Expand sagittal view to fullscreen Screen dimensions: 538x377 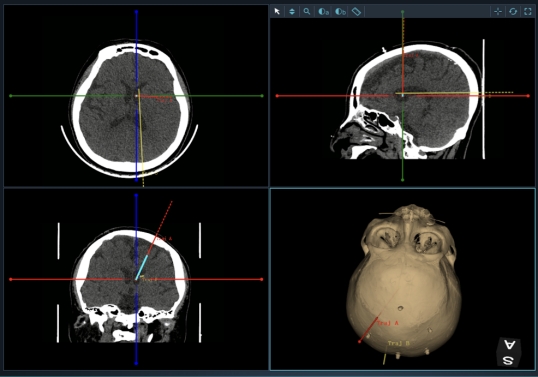point(528,12)
